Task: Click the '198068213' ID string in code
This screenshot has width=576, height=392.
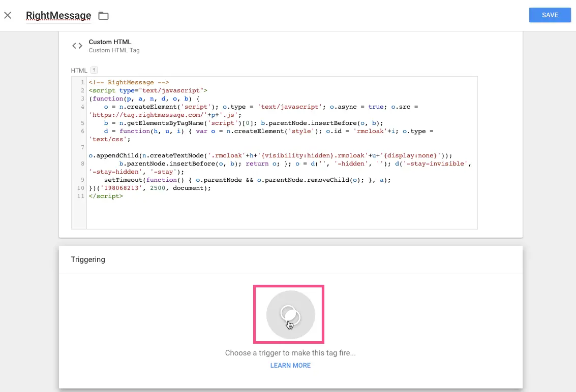Action: pyautogui.click(x=121, y=188)
